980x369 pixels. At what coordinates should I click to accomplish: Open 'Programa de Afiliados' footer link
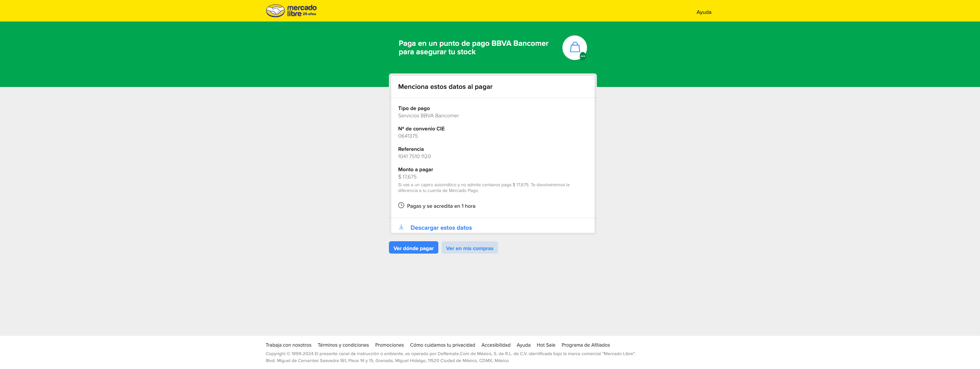click(585, 345)
